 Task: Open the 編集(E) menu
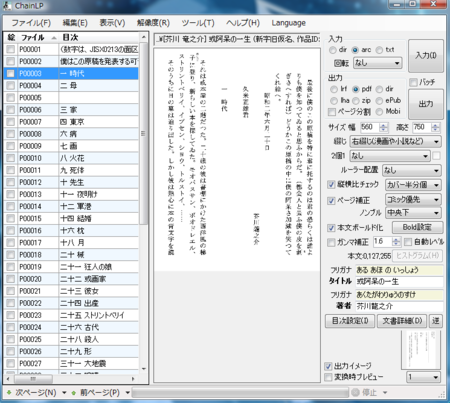(75, 23)
